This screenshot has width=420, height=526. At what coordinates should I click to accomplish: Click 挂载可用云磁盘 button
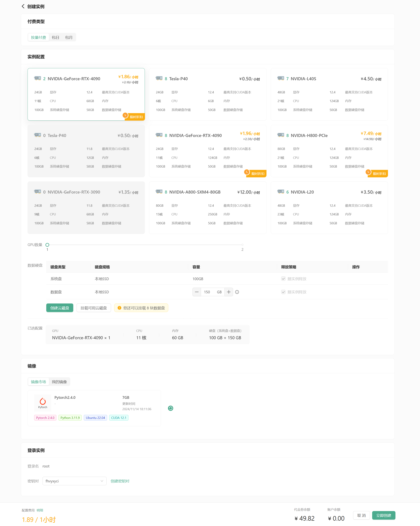click(94, 308)
